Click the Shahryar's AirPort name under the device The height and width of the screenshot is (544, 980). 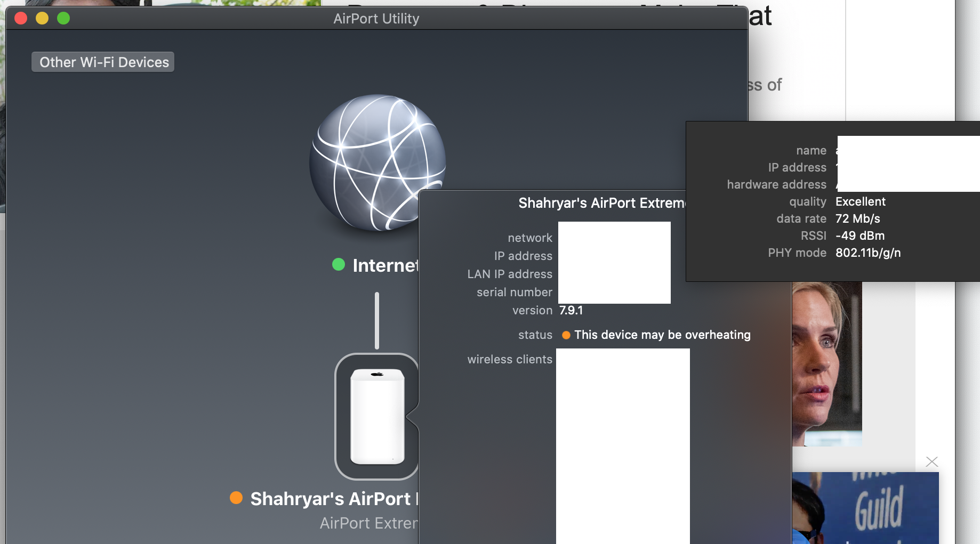click(x=334, y=499)
